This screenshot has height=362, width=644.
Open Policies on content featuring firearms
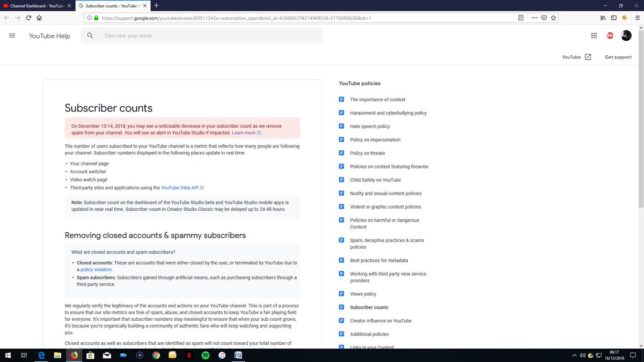click(389, 167)
